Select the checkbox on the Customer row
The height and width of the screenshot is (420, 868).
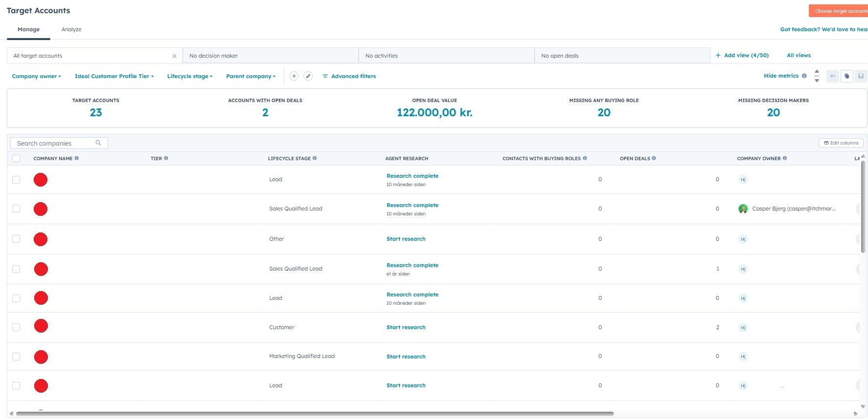[16, 327]
